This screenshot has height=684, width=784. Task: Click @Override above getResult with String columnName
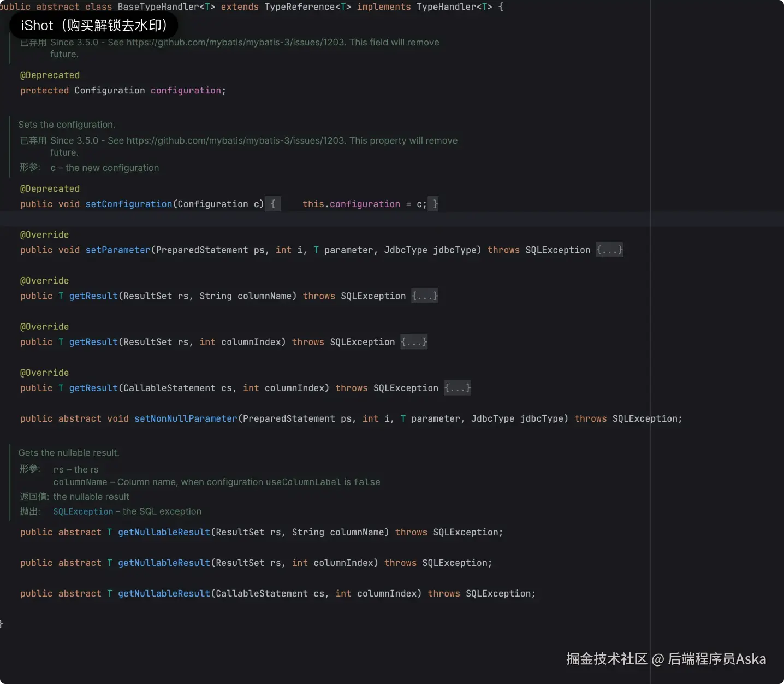click(44, 281)
